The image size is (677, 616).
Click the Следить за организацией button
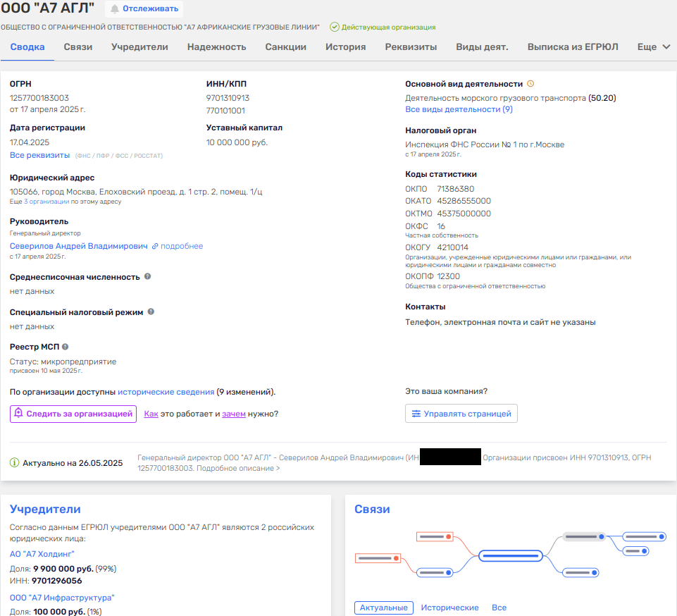pyautogui.click(x=73, y=414)
